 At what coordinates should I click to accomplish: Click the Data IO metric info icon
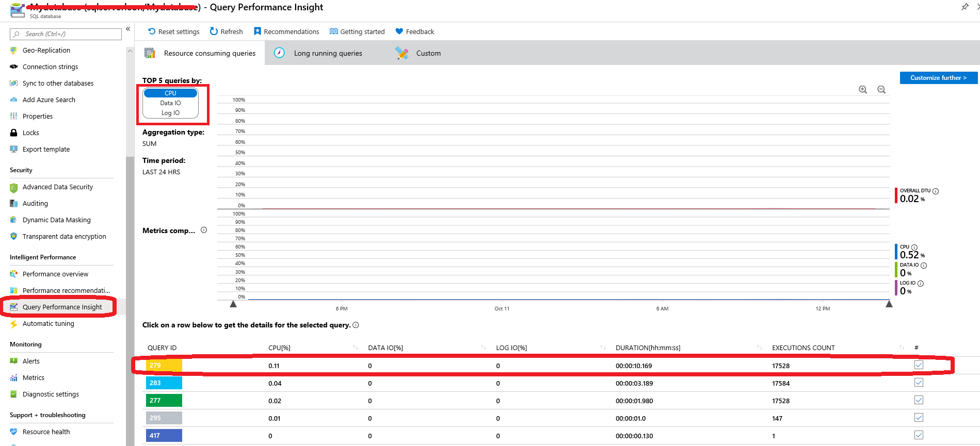[x=924, y=266]
